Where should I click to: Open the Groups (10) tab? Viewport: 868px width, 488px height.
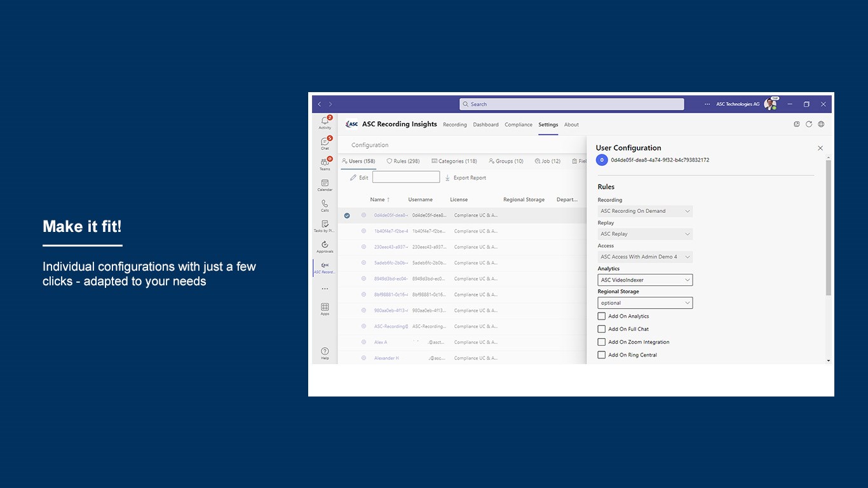click(506, 161)
